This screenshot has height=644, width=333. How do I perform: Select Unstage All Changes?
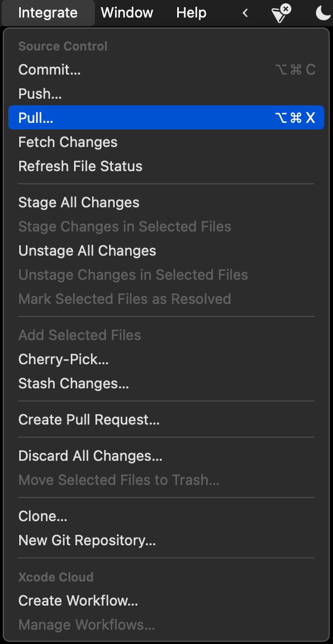point(87,251)
